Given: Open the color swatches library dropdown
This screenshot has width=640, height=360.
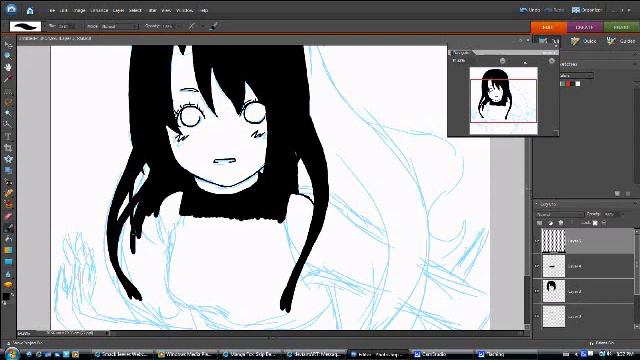Looking at the screenshot, I should (576, 76).
